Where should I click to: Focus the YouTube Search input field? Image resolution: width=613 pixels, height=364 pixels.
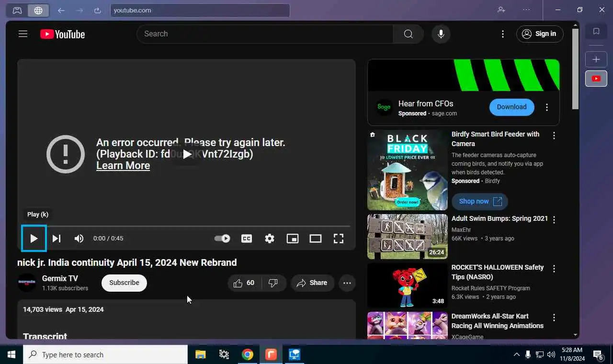[x=265, y=34]
